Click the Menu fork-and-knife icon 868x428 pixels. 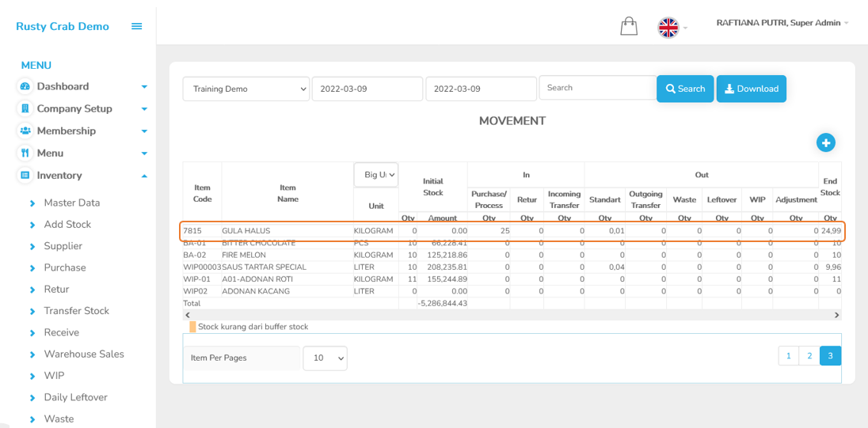pos(25,153)
